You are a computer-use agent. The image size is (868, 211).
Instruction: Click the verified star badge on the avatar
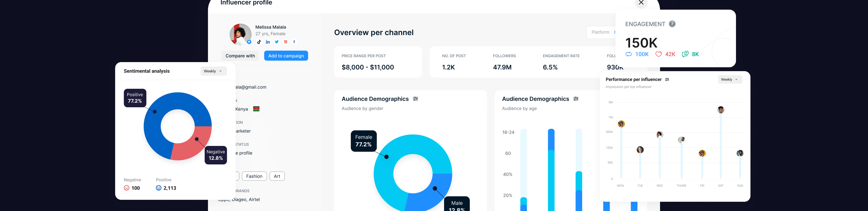click(x=249, y=42)
